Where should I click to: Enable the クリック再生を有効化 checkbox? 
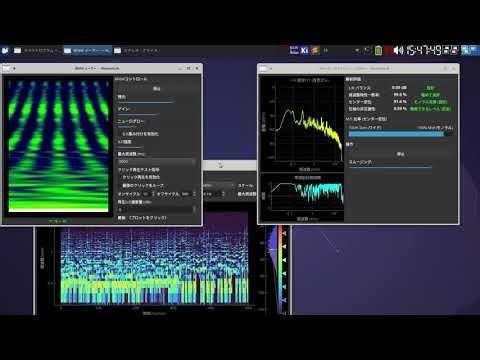(x=139, y=177)
